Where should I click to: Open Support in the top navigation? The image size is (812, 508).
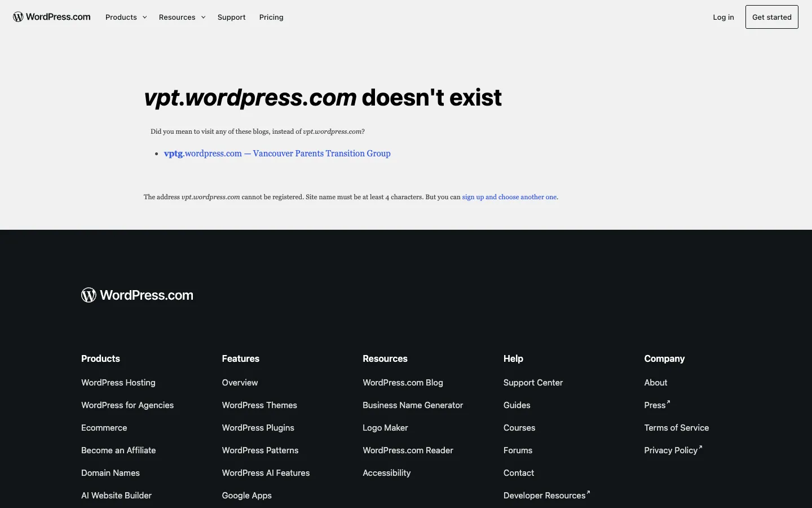pos(232,17)
